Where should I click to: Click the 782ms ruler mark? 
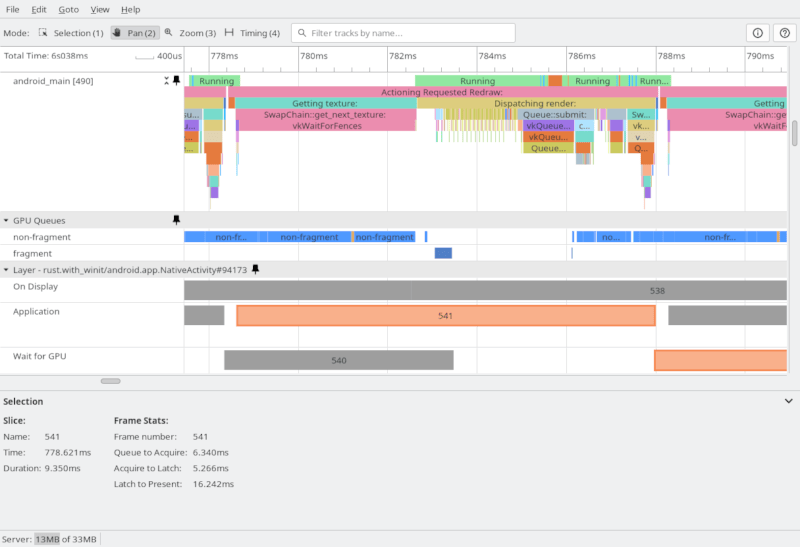pos(403,56)
